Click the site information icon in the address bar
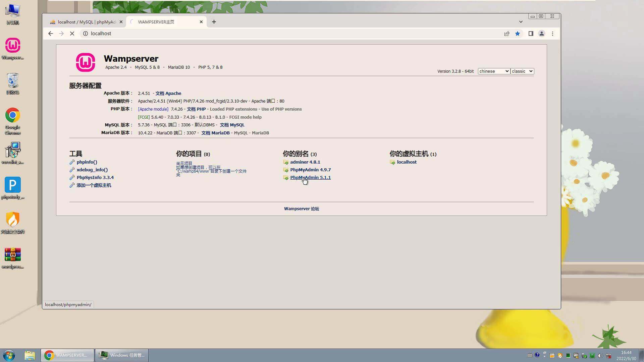The image size is (644, 362). coord(86,34)
